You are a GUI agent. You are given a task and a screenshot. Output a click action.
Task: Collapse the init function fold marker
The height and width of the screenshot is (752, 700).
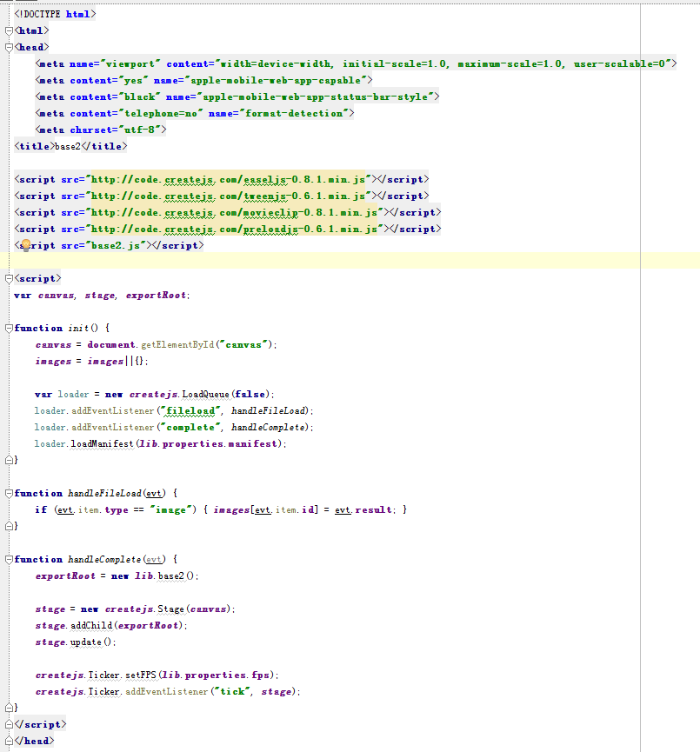(10, 329)
